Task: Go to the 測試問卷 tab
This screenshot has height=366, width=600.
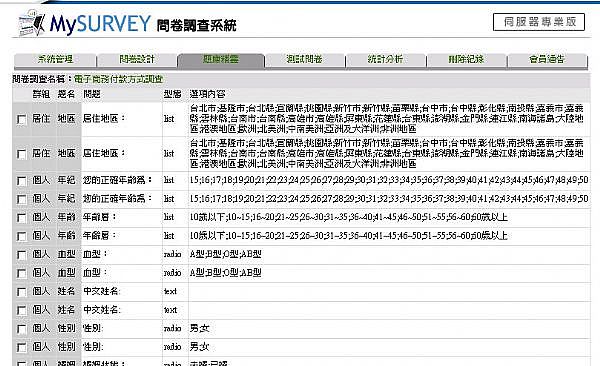Action: (x=305, y=60)
